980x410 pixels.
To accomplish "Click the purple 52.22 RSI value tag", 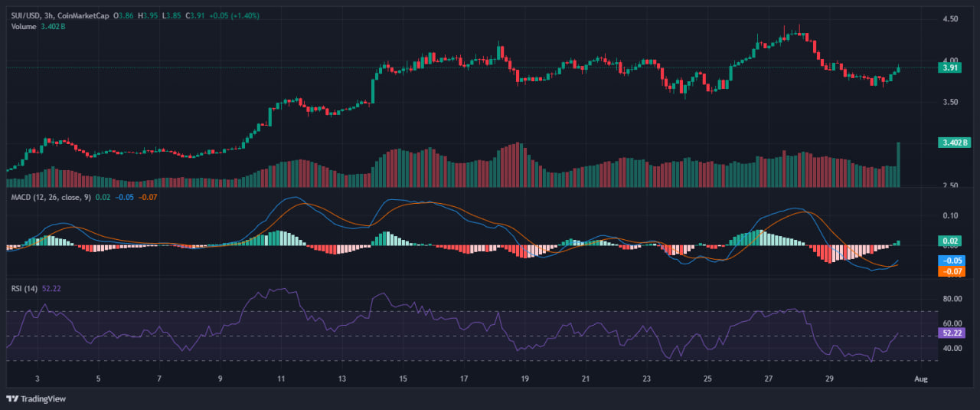I will pyautogui.click(x=952, y=333).
